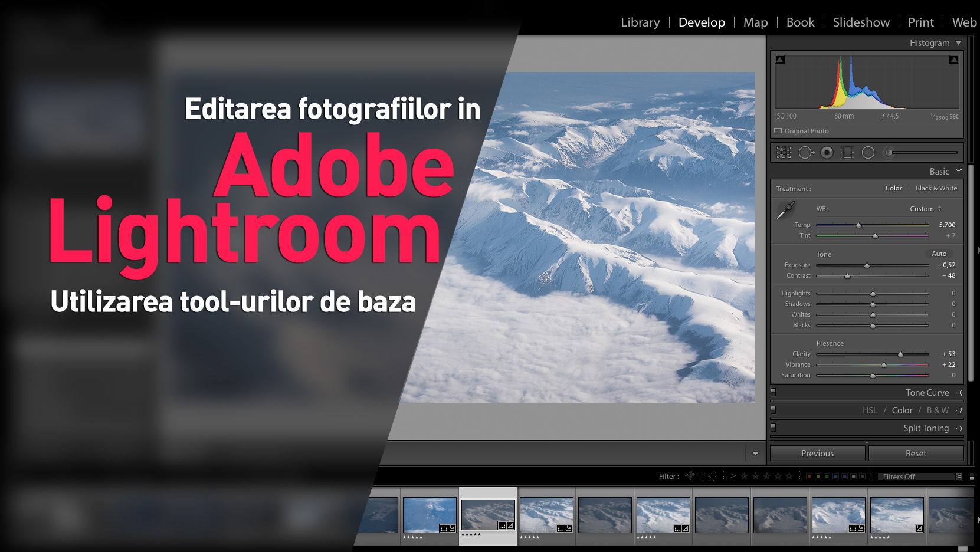This screenshot has width=980, height=552.
Task: Filter by blue color label
Action: tap(835, 476)
